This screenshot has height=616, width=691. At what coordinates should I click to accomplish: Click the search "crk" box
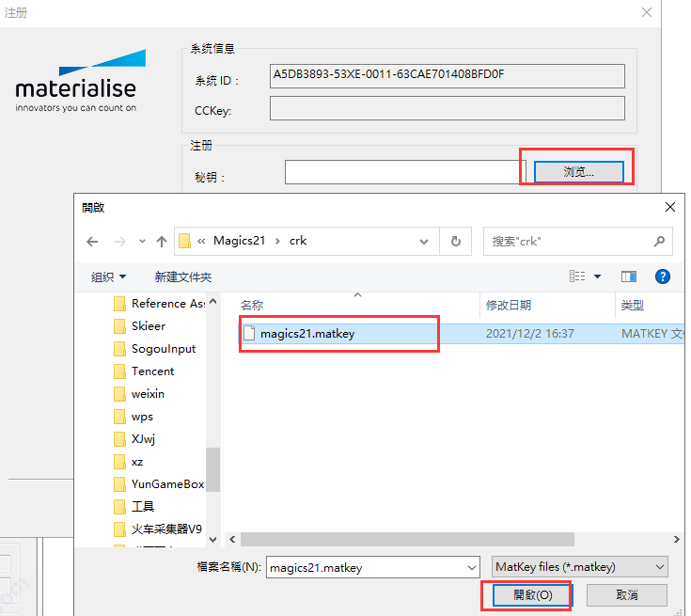point(578,241)
